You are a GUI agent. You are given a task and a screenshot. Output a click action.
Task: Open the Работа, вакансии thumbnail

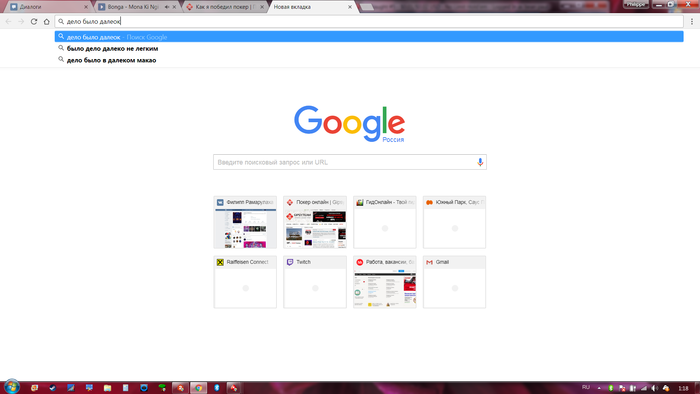click(x=385, y=282)
